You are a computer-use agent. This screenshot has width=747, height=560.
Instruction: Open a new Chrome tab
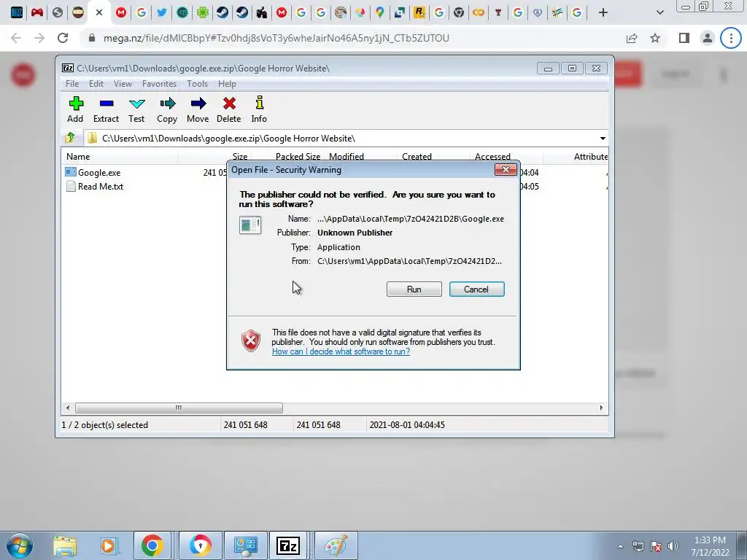tap(603, 13)
